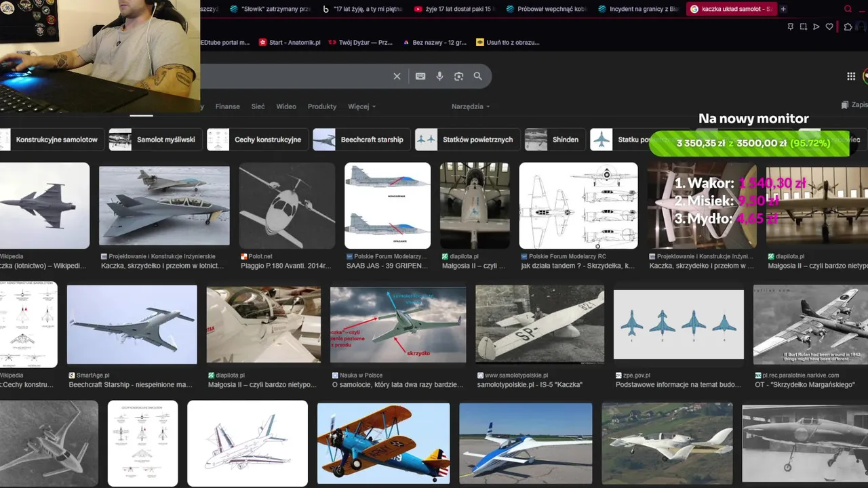The width and height of the screenshot is (868, 488).
Task: Clear the Google search box text
Action: [x=397, y=77]
